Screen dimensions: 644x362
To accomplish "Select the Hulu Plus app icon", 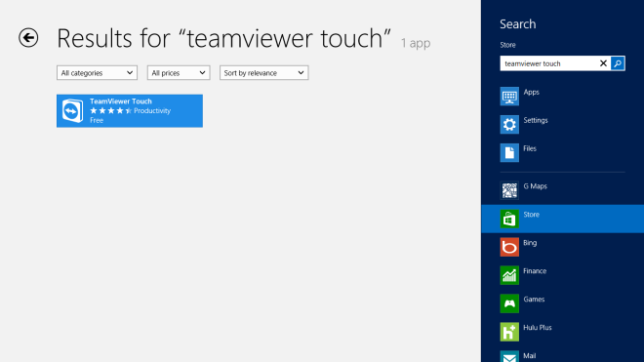I will point(509,332).
